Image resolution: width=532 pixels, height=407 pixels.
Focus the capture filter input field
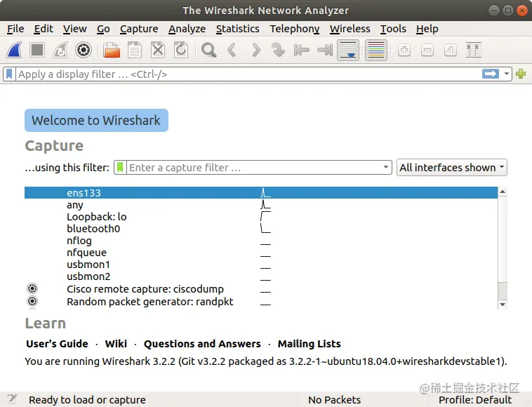[255, 167]
